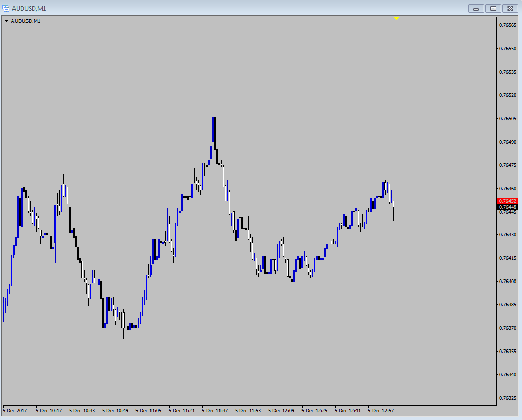This screenshot has height=420, width=522.
Task: Click the 5 Dec 11:37 time label
Action: coord(215,411)
